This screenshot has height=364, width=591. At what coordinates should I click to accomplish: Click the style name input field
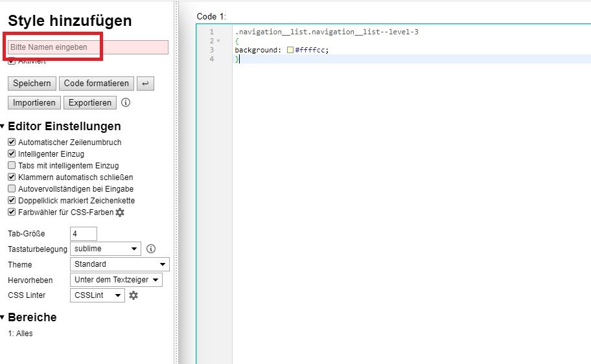88,47
